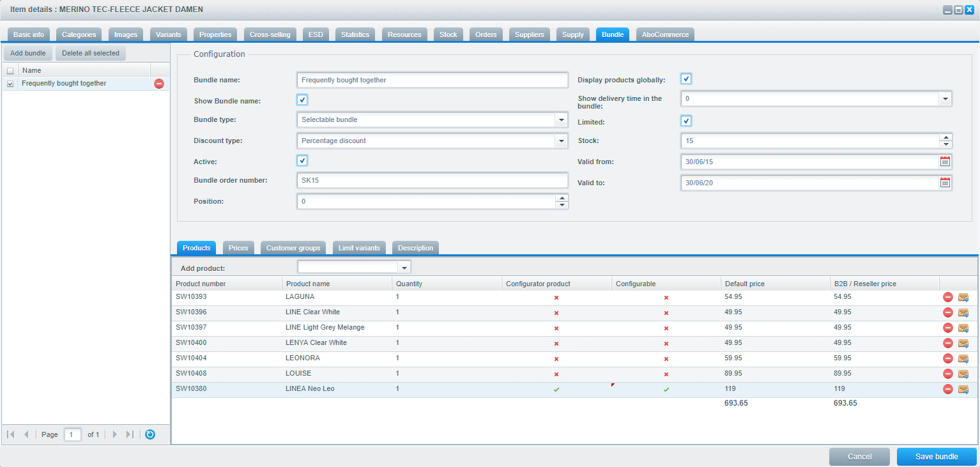Open article icon for SW10404 LEONORA row
Viewport: 980px width, 467px height.
(x=963, y=358)
